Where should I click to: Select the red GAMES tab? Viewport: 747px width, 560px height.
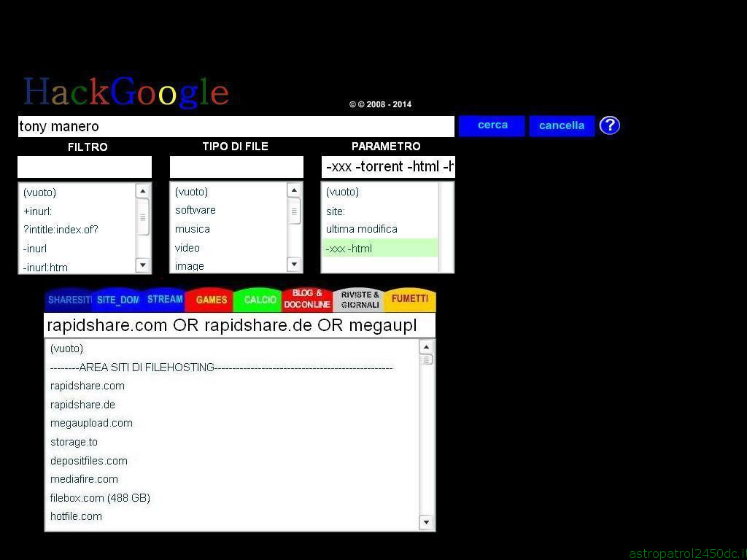tap(211, 300)
